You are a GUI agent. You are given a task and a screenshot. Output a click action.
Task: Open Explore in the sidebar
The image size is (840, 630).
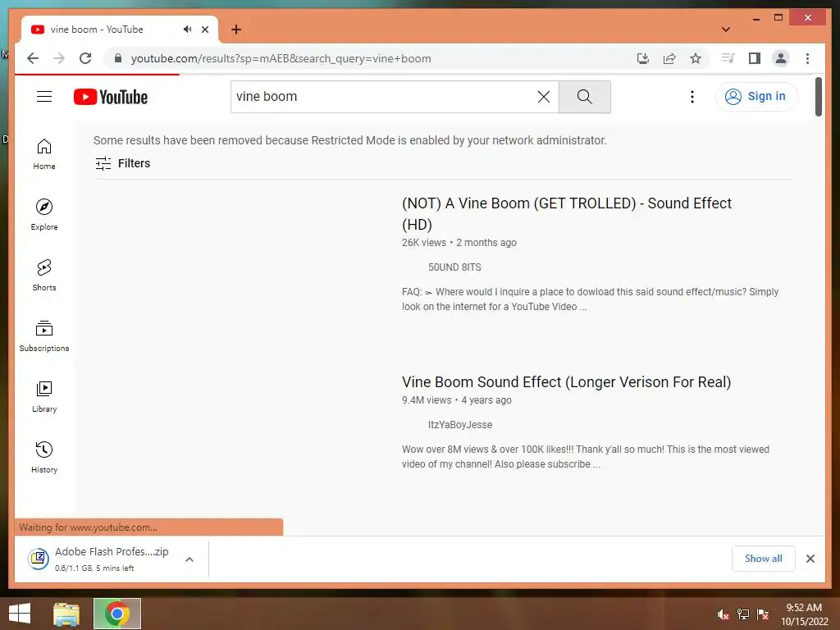point(44,215)
